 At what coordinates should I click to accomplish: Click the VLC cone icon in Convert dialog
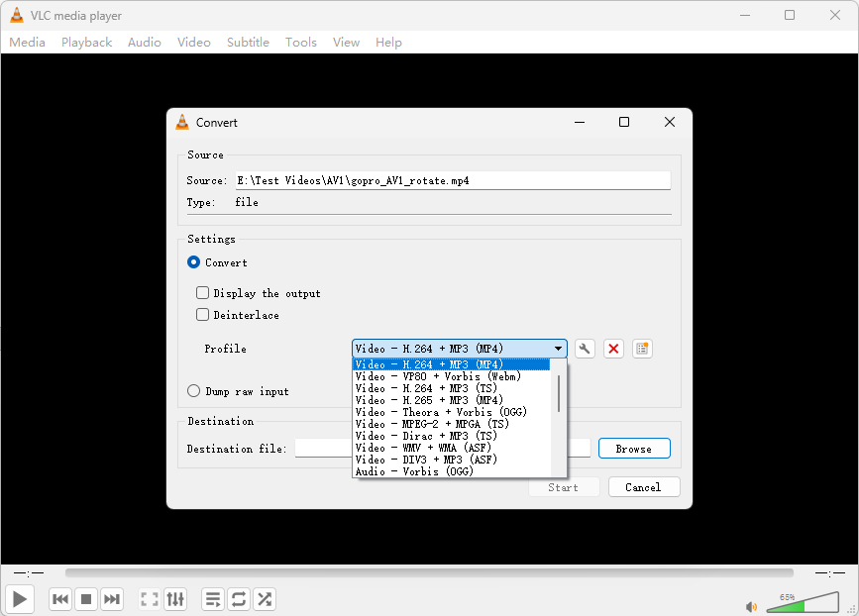click(x=182, y=122)
